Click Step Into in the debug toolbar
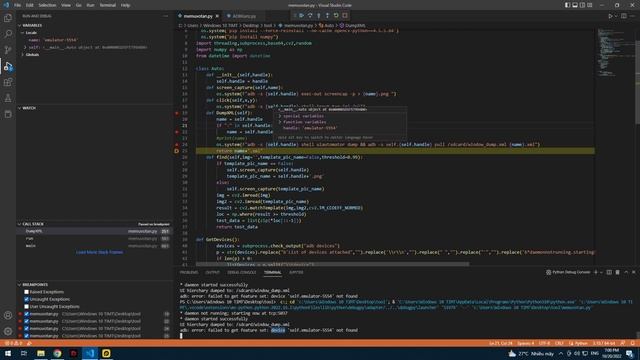The width and height of the screenshot is (640, 360). click(x=319, y=16)
